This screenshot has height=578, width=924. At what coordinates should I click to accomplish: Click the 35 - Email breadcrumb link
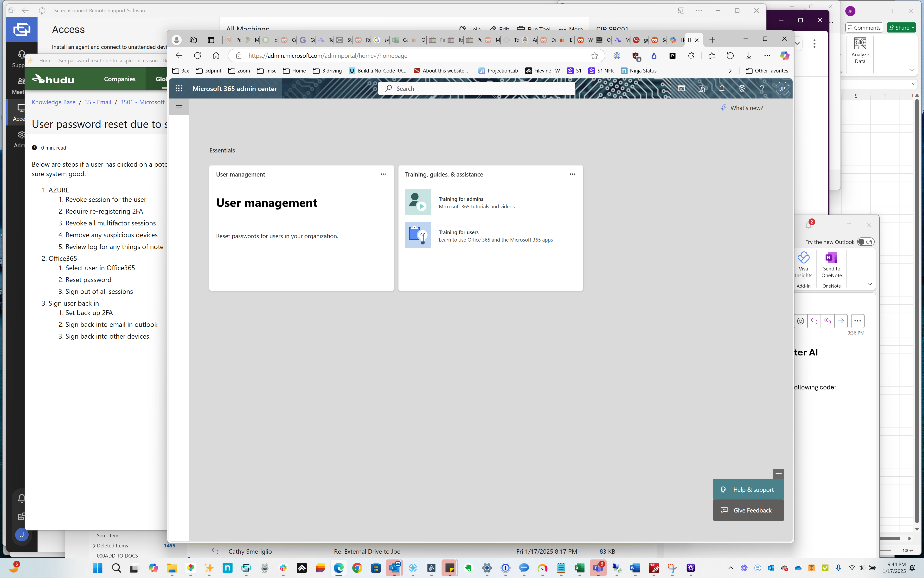[98, 102]
